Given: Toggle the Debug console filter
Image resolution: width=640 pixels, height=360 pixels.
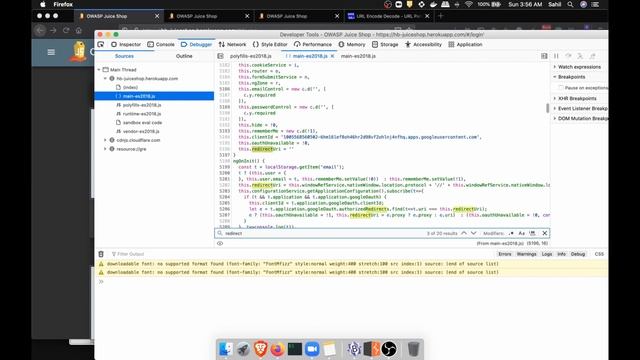Looking at the screenshot, I should click(578, 254).
